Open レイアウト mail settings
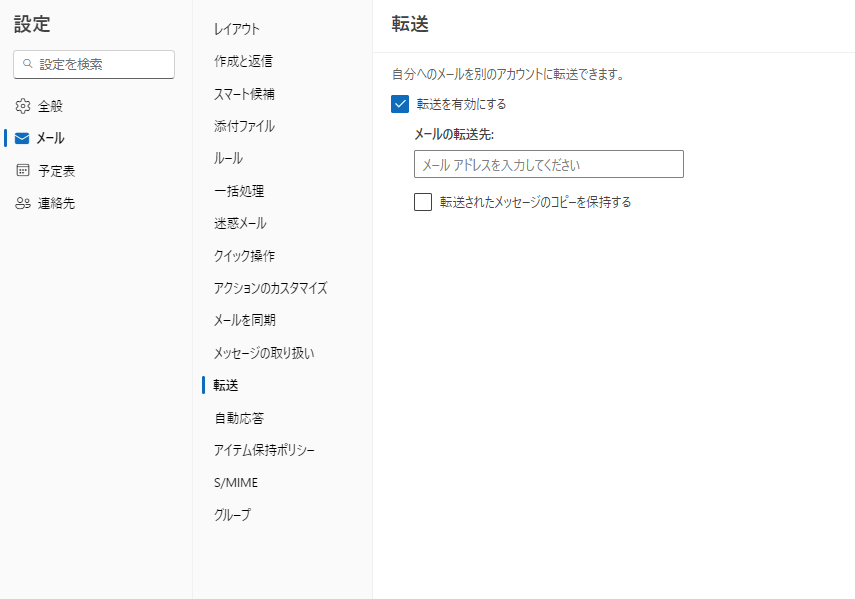 click(237, 29)
